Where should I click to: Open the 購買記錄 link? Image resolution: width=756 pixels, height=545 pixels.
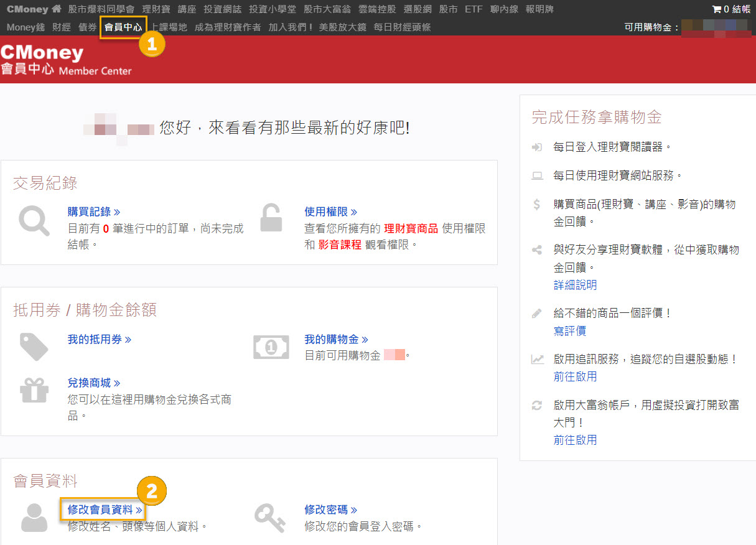tap(94, 212)
